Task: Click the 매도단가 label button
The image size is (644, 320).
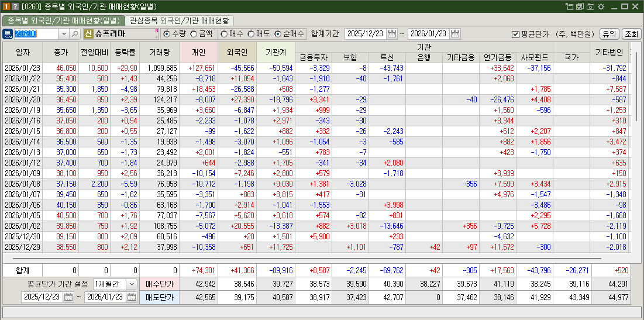Action: coord(159,297)
